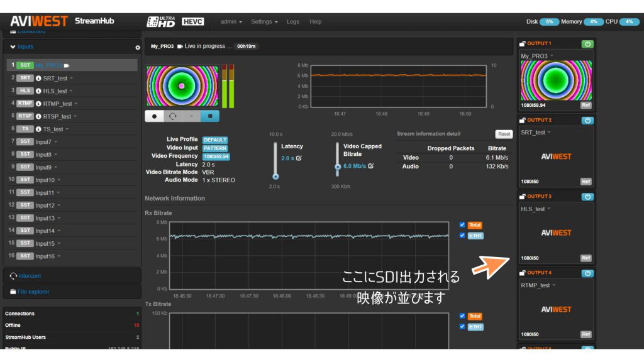Click the HLS protocol badge on input 3
The image size is (644, 362).
tap(25, 90)
